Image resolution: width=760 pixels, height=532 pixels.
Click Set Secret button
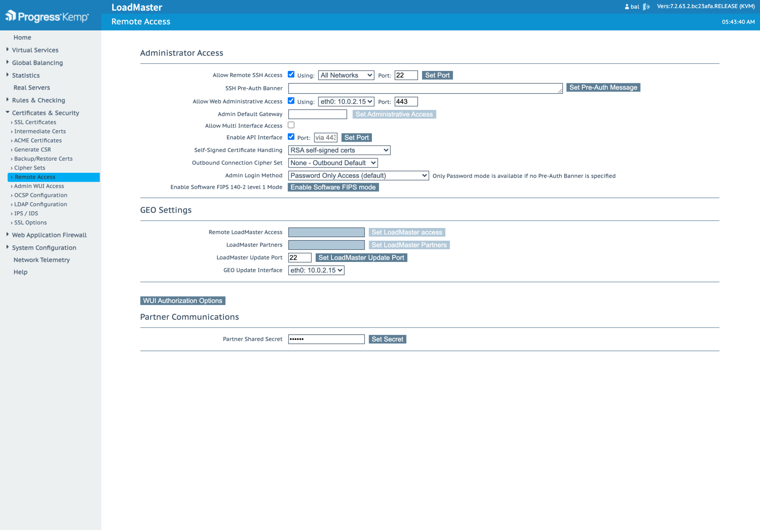coord(387,339)
